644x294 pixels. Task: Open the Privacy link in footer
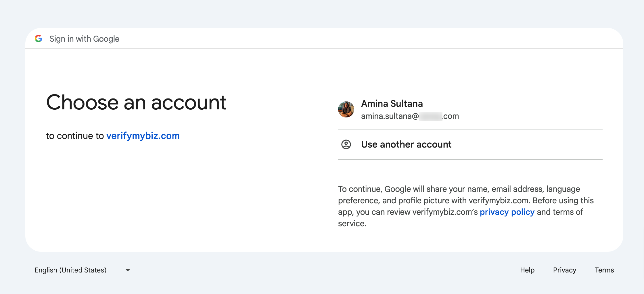point(565,270)
